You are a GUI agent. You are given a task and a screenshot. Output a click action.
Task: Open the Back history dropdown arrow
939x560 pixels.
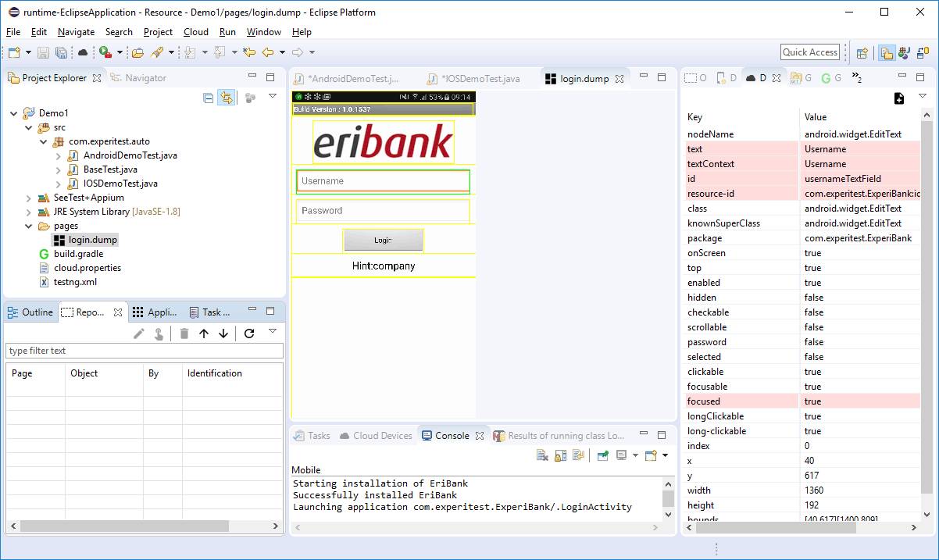[282, 52]
